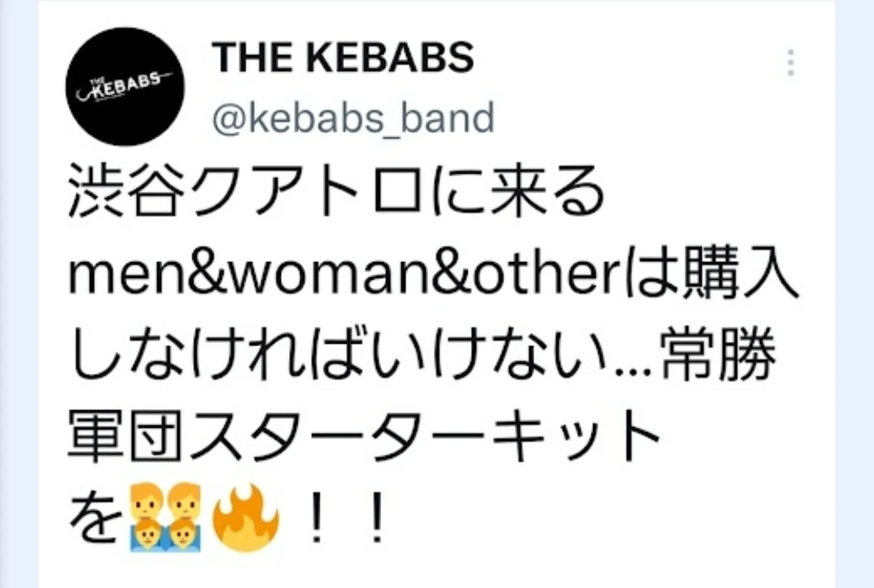Click the word 常勝 in the tweet

point(719,354)
